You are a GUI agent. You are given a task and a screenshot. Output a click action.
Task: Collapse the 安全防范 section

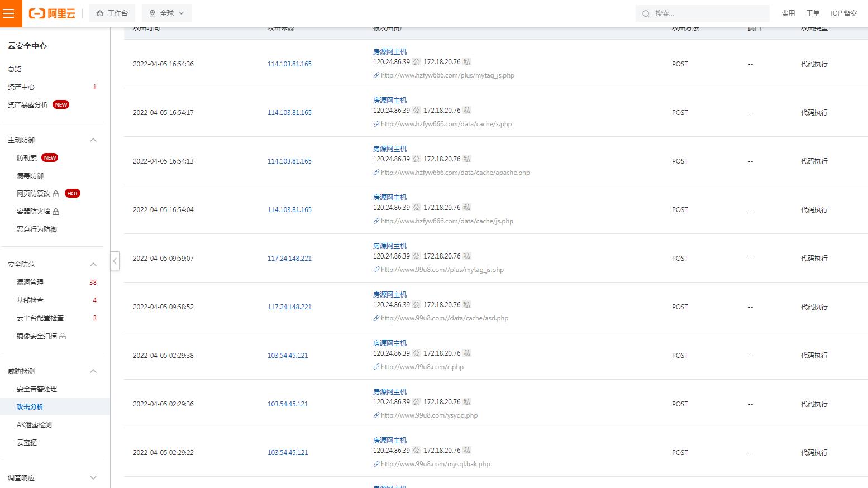pyautogui.click(x=93, y=265)
